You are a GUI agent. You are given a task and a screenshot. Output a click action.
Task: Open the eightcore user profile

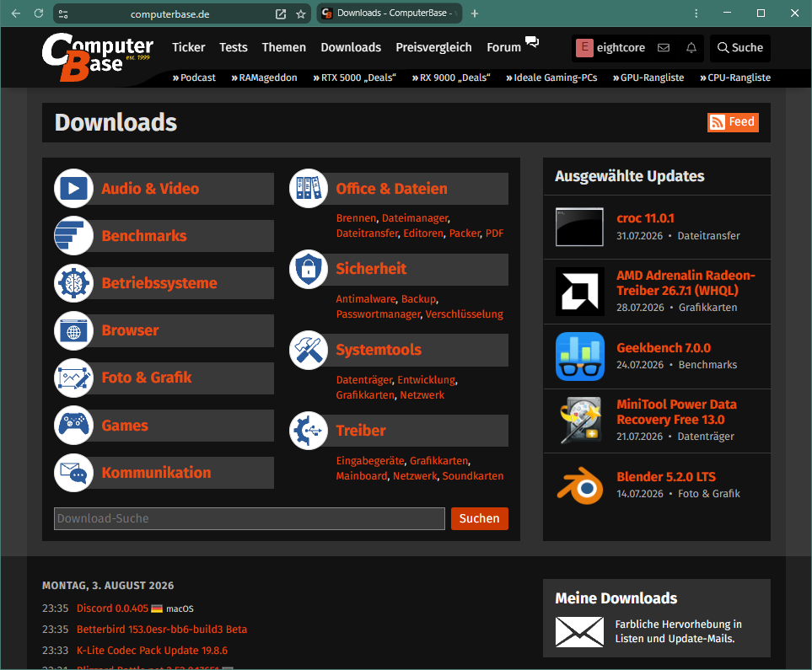click(611, 48)
